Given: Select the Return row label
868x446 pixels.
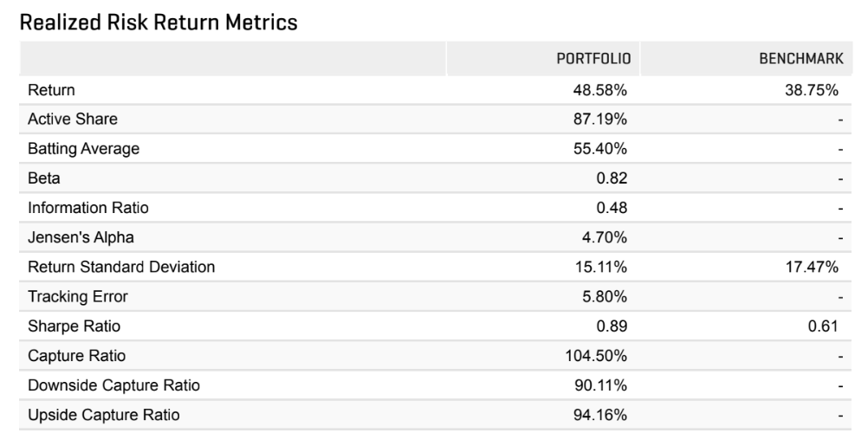Looking at the screenshot, I should (51, 89).
